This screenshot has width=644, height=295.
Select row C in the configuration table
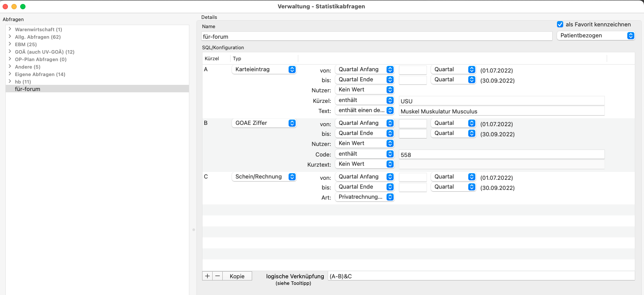pos(418,188)
